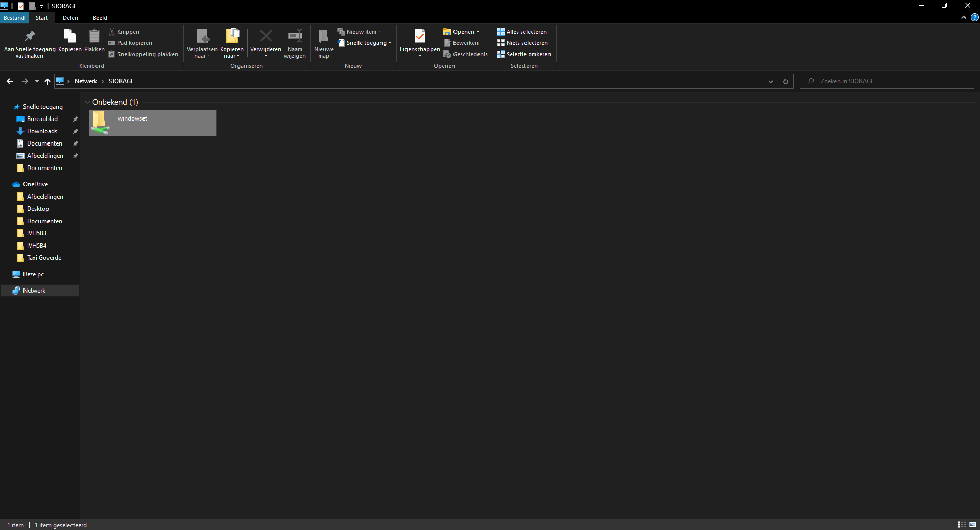The image size is (980, 530).
Task: Open OneDrive in navigation pane
Action: coord(35,184)
